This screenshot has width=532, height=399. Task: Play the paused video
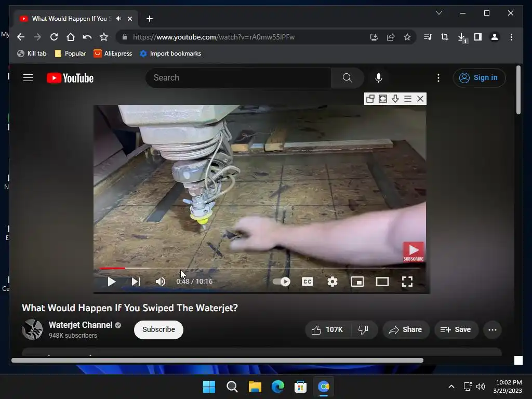pos(111,282)
